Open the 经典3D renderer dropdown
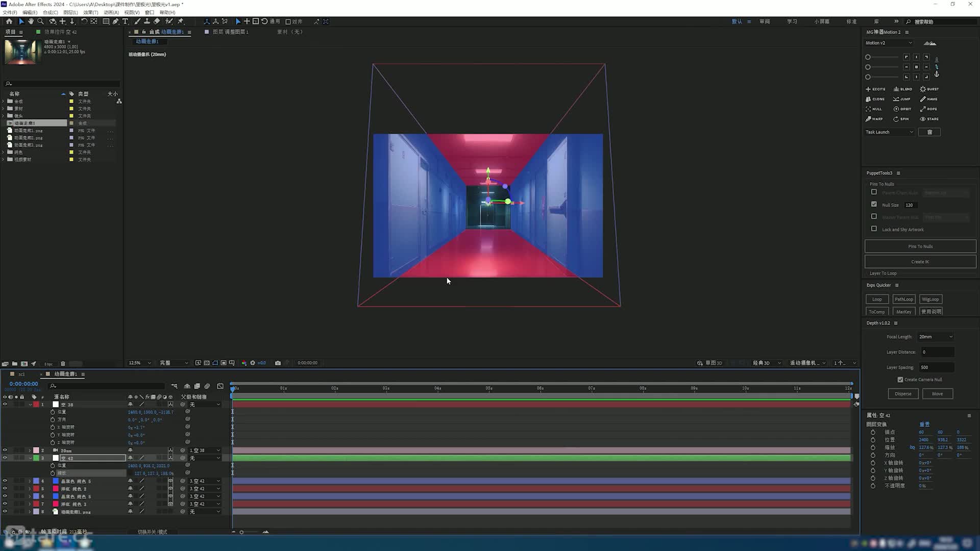Image resolution: width=980 pixels, height=551 pixels. point(767,363)
